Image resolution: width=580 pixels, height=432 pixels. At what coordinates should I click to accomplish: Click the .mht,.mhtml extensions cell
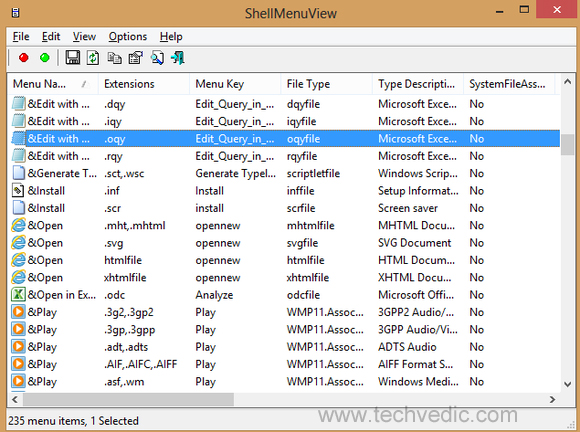tap(135, 226)
